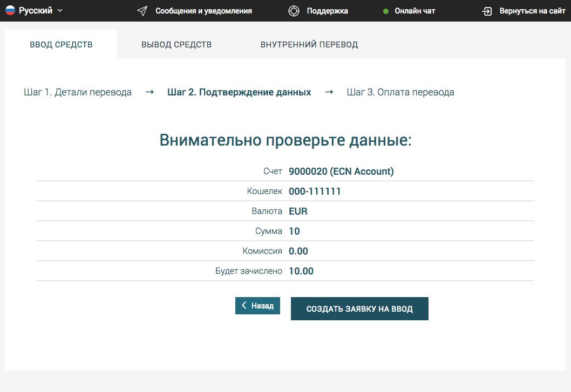Click the Назад back button
The image size is (571, 392).
tap(257, 306)
